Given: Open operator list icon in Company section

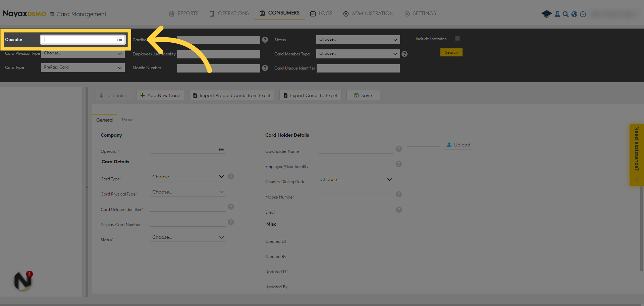Looking at the screenshot, I should [x=221, y=149].
